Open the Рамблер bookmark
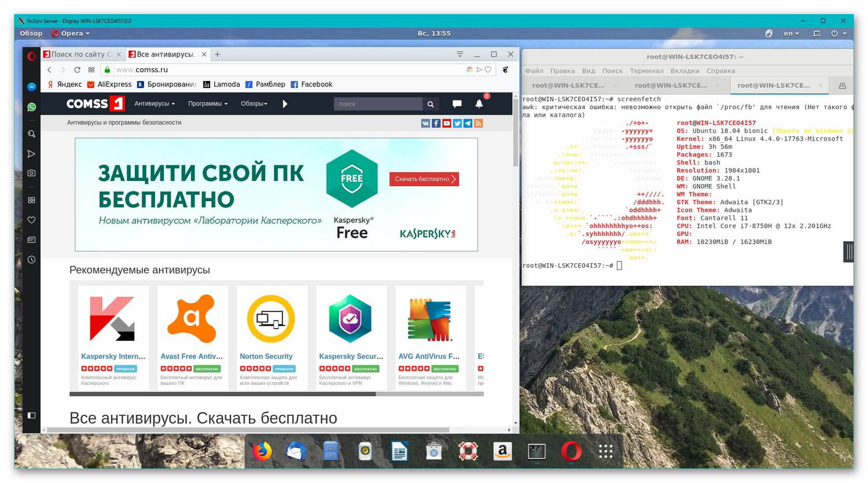 tap(266, 84)
